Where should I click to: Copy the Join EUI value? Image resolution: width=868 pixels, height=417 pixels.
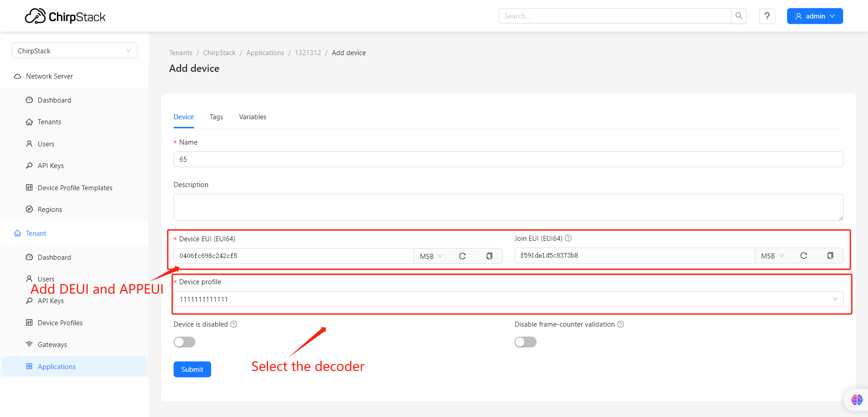tap(830, 256)
